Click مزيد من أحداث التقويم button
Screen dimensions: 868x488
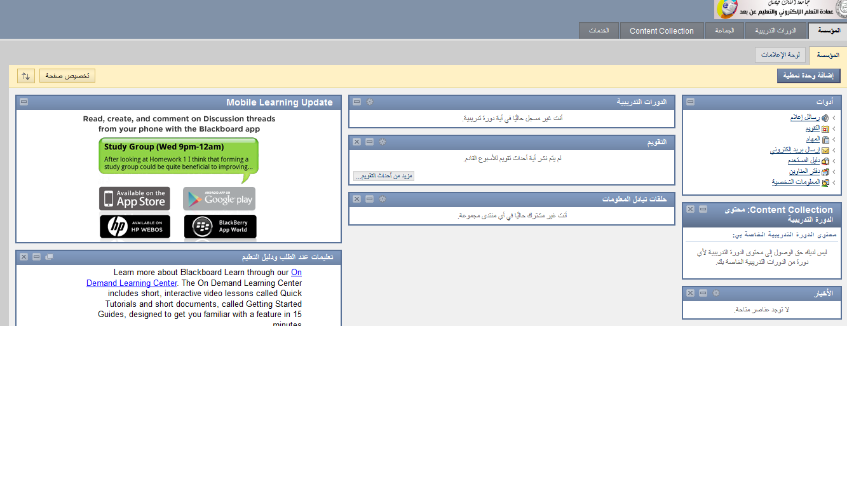pyautogui.click(x=384, y=176)
